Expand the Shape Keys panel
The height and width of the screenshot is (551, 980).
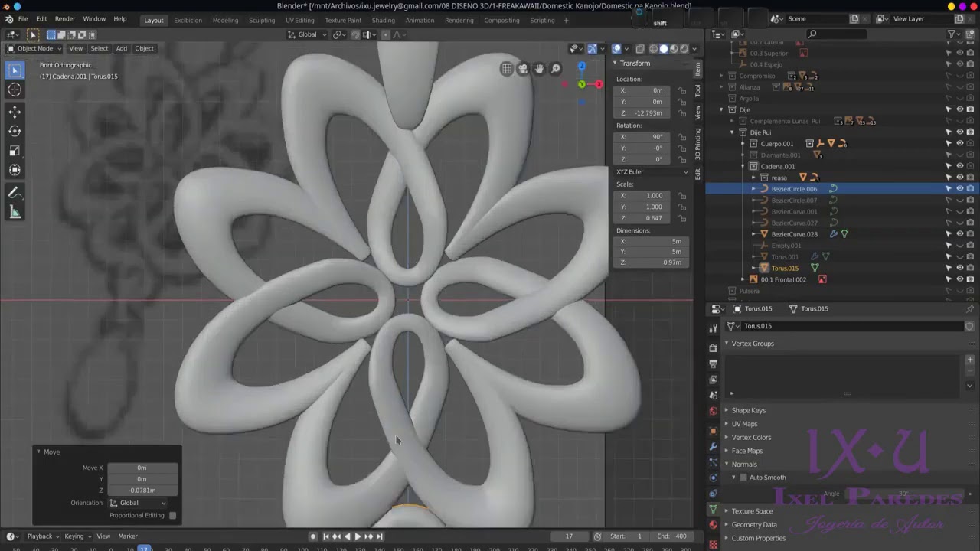[x=748, y=410]
